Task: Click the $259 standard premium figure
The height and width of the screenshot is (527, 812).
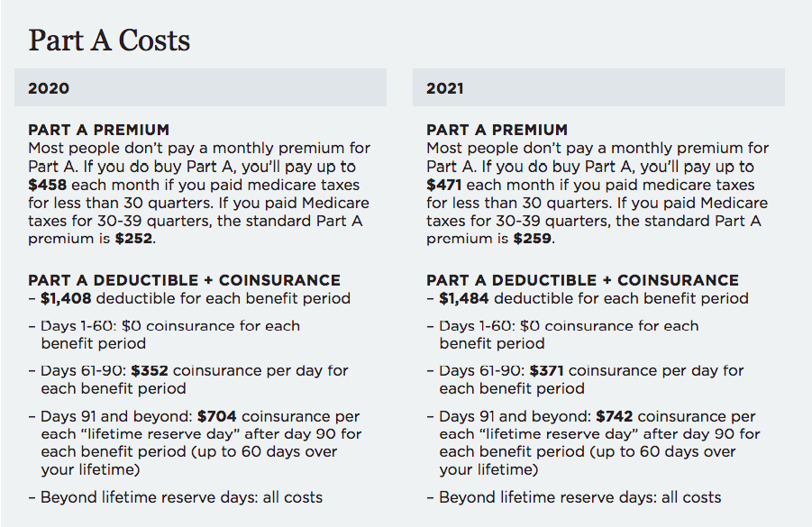Action: click(533, 239)
